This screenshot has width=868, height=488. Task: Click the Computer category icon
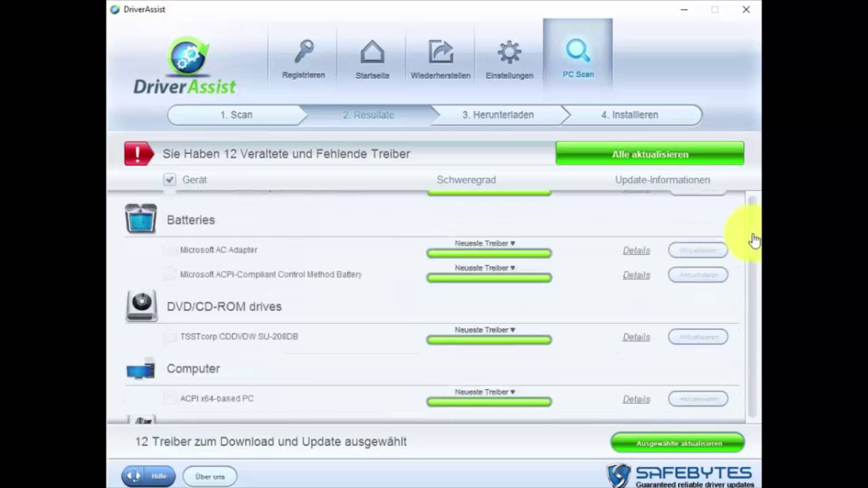click(x=140, y=369)
